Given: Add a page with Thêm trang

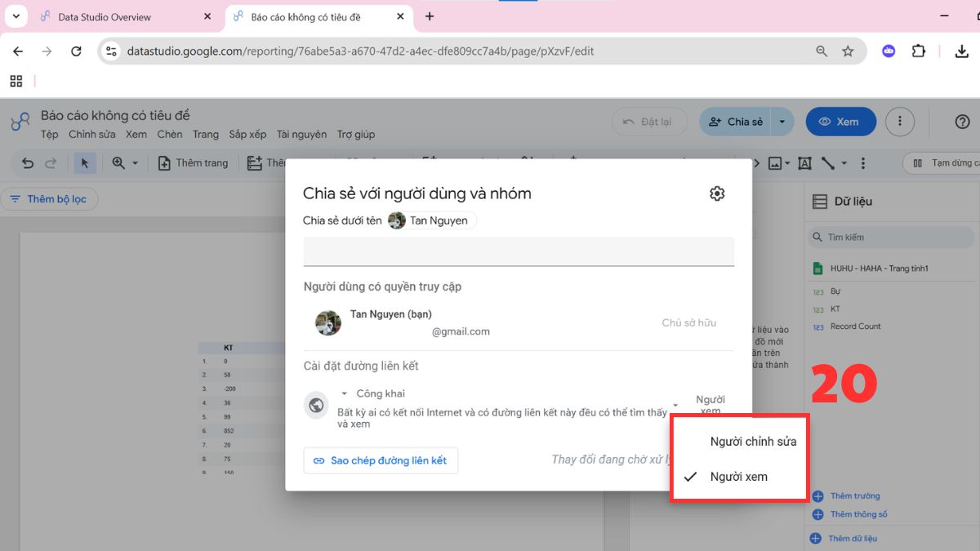Looking at the screenshot, I should [x=193, y=163].
